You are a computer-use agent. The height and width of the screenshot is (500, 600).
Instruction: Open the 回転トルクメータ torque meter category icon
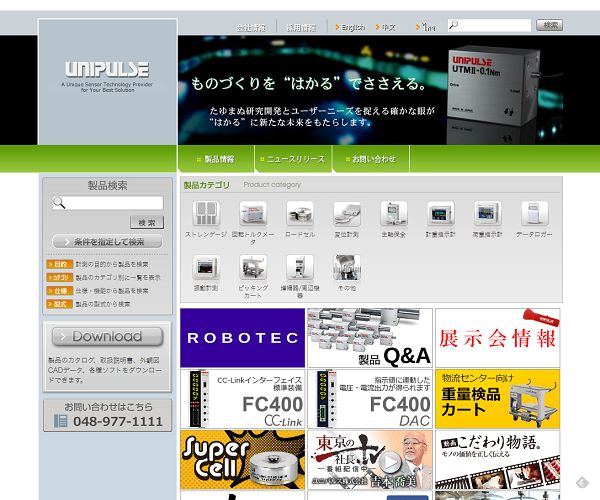point(253,213)
